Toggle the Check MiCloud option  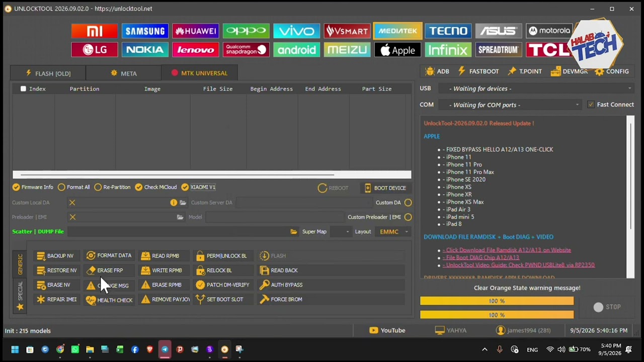coord(156,187)
